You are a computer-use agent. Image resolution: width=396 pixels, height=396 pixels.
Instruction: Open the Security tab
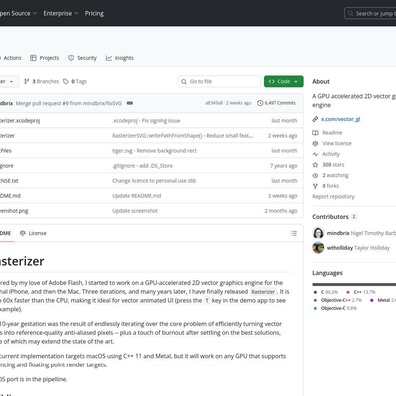82,58
